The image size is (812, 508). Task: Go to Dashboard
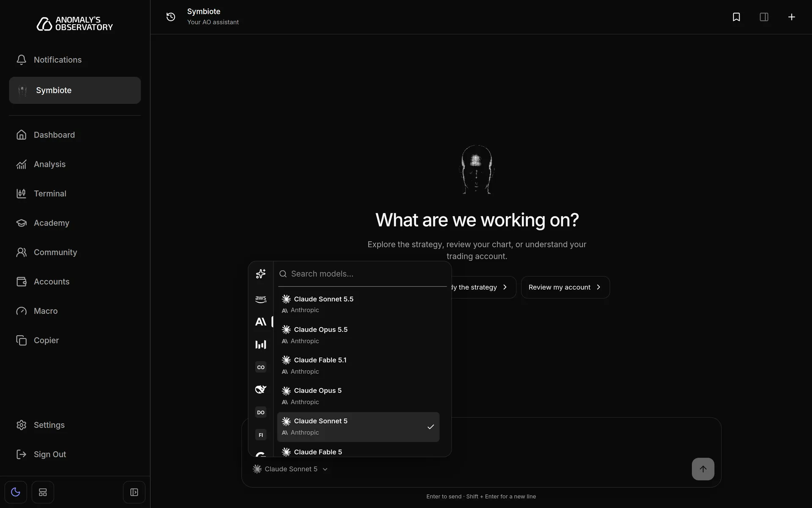(75, 135)
